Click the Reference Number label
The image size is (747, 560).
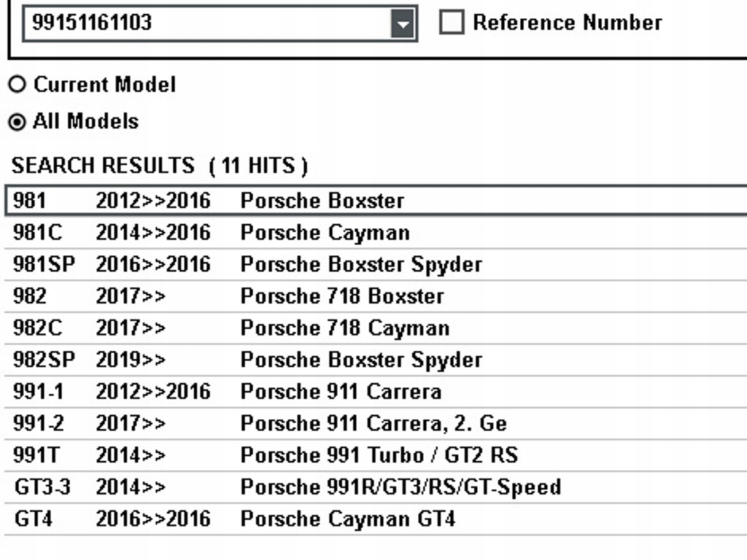567,23
